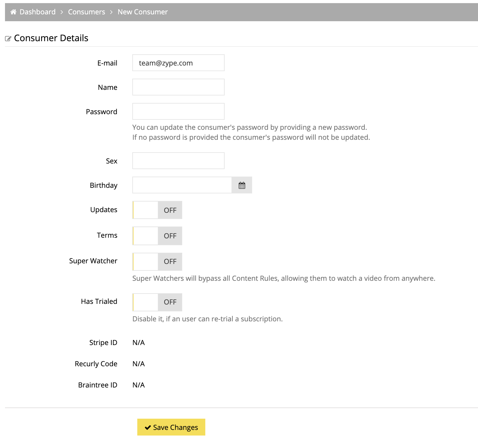Enable the Terms toggle

157,236
